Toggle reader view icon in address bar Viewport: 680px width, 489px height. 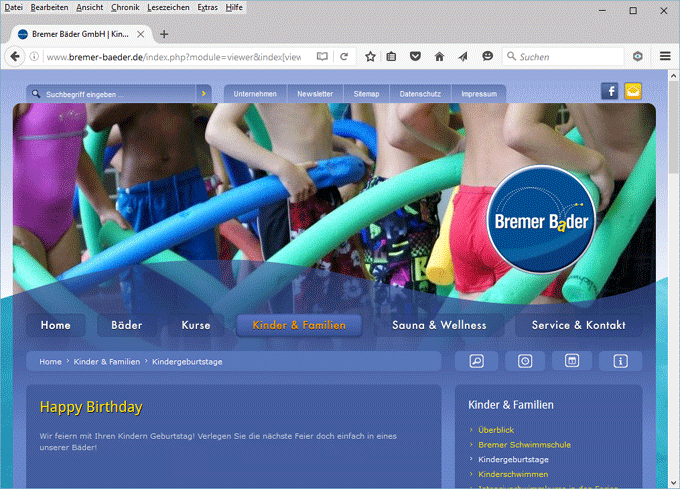point(322,56)
